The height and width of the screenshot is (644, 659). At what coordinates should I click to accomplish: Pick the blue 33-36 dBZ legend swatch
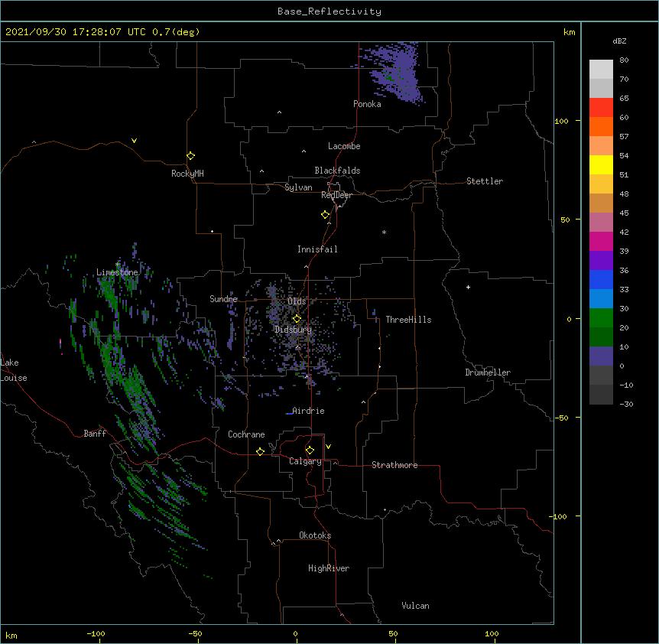(x=601, y=279)
